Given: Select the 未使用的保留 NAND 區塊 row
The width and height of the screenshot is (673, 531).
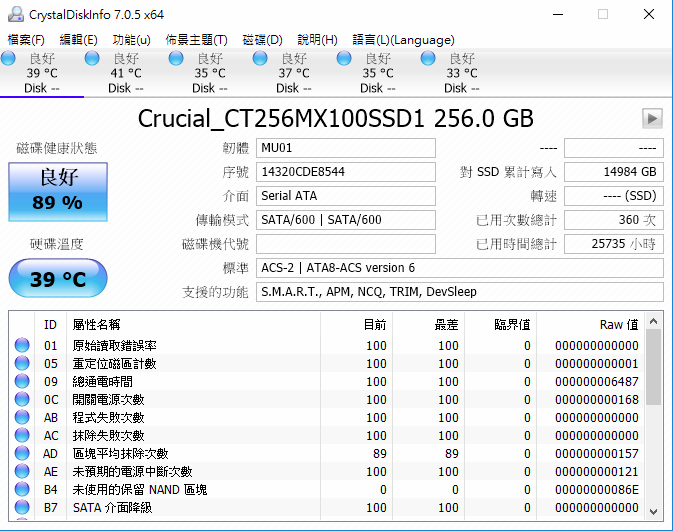Looking at the screenshot, I should (326, 490).
